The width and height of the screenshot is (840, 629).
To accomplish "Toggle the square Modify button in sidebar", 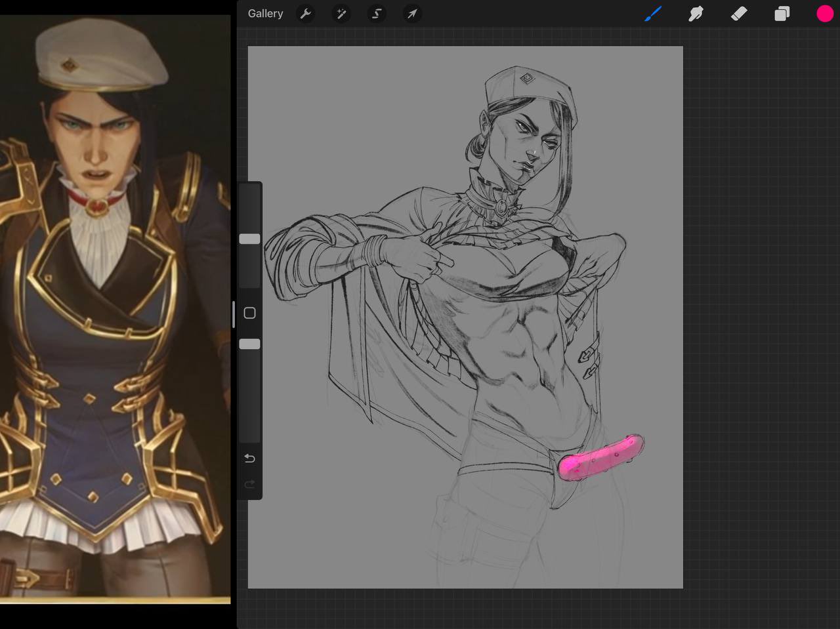I will click(x=249, y=313).
